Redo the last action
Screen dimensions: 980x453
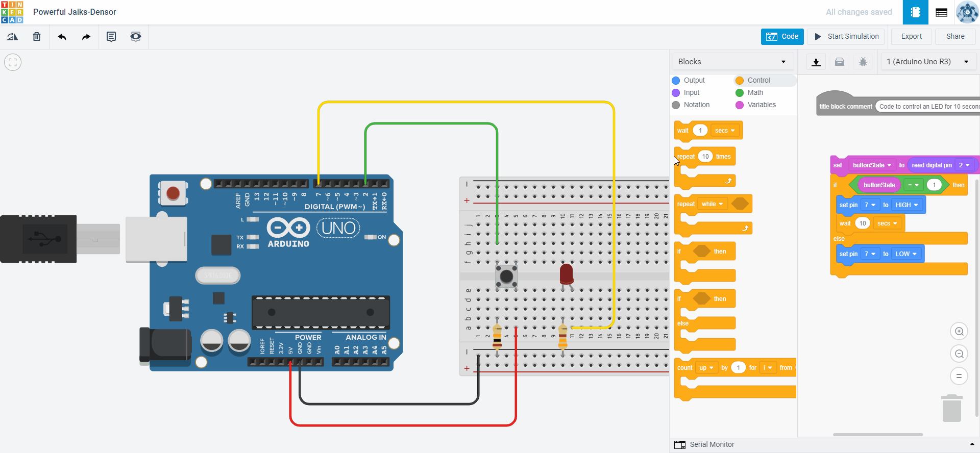(x=86, y=37)
